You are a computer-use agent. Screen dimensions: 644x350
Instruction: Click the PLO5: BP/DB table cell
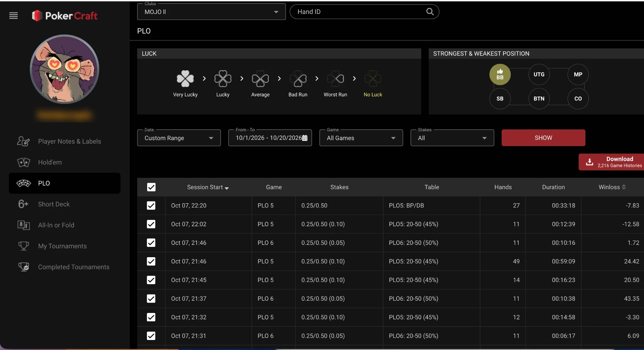431,206
